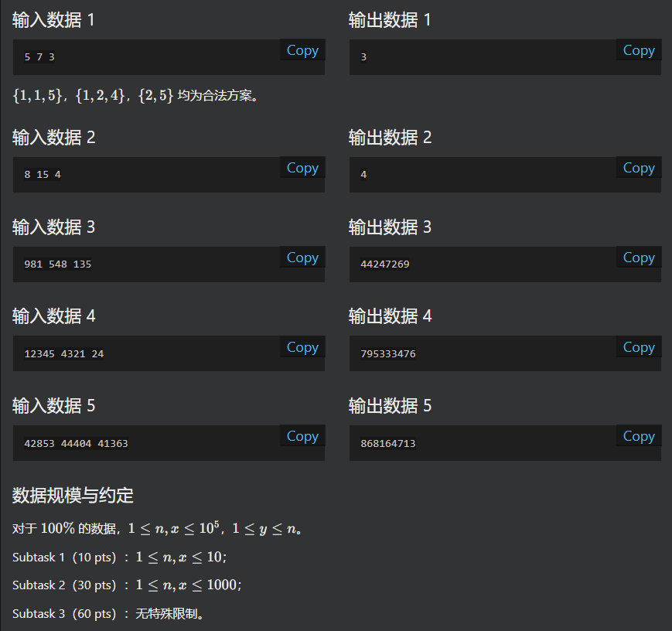Click the 输出数据 1 heading
The image size is (672, 631).
tap(390, 20)
